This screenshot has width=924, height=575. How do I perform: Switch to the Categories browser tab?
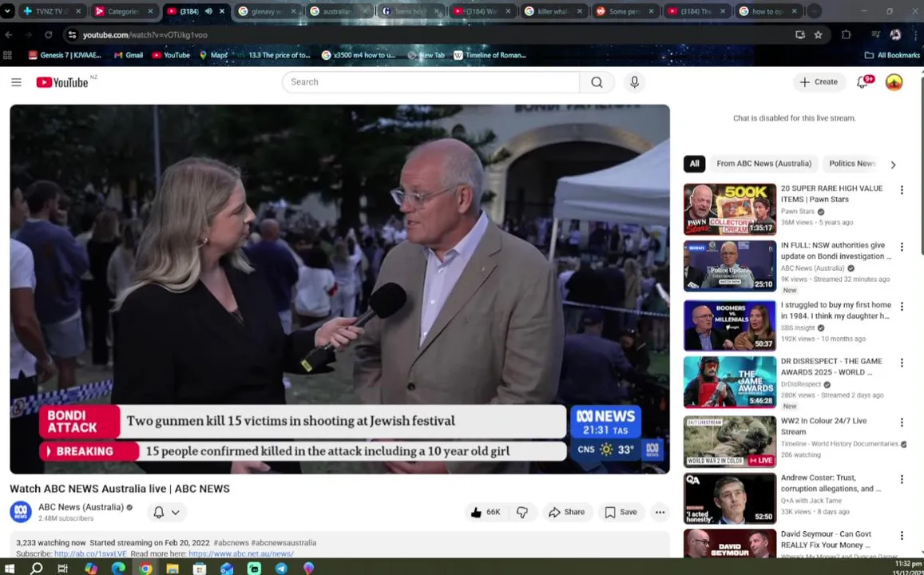[124, 11]
